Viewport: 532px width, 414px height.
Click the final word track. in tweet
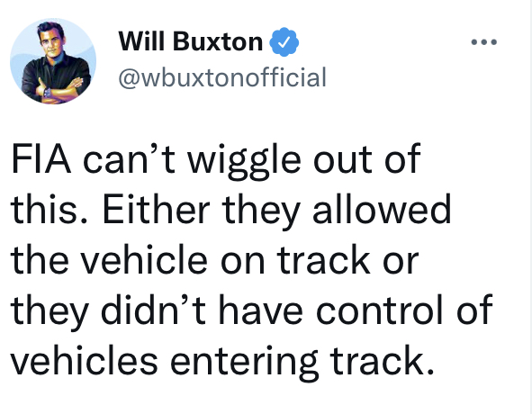(382, 360)
